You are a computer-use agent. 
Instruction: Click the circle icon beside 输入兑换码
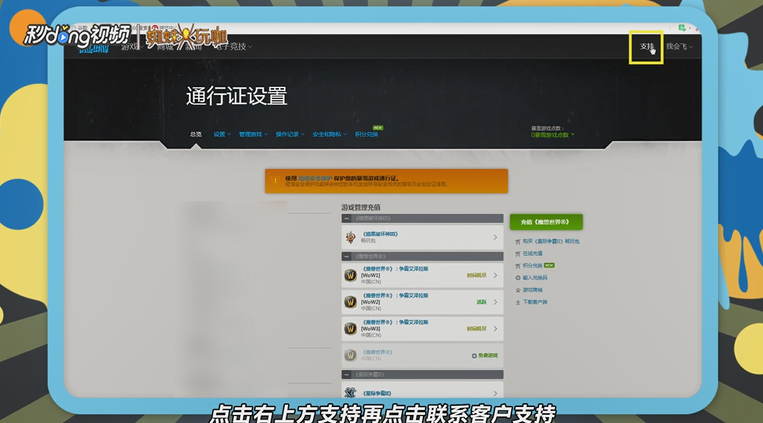(x=518, y=278)
